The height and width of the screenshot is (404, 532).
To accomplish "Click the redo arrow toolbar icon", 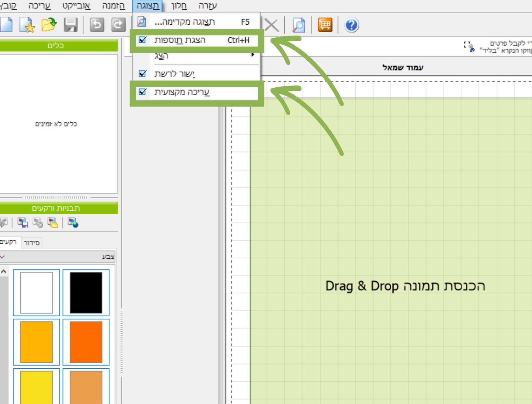I will 118,25.
